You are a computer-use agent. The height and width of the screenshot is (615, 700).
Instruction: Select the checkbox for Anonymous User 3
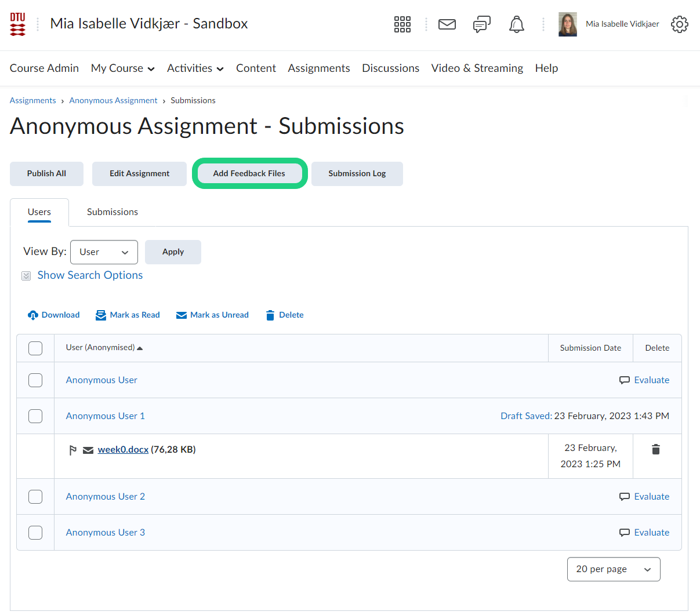[x=35, y=533]
